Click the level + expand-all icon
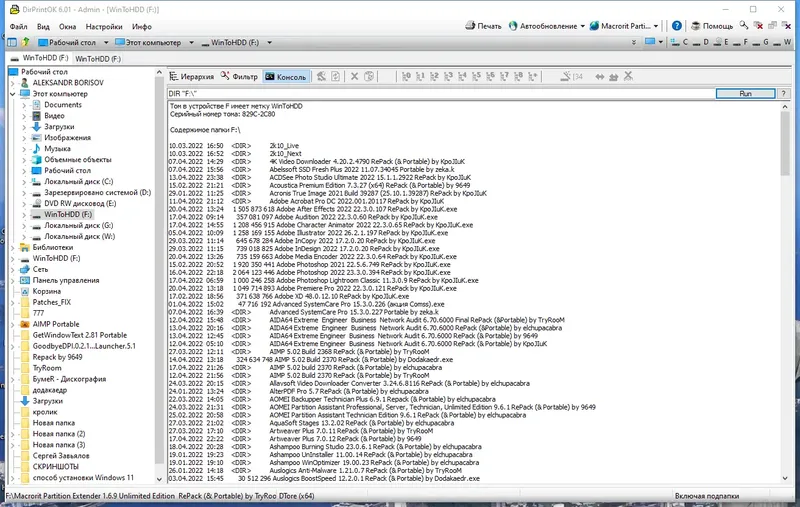The height and width of the screenshot is (507, 800). click(532, 77)
